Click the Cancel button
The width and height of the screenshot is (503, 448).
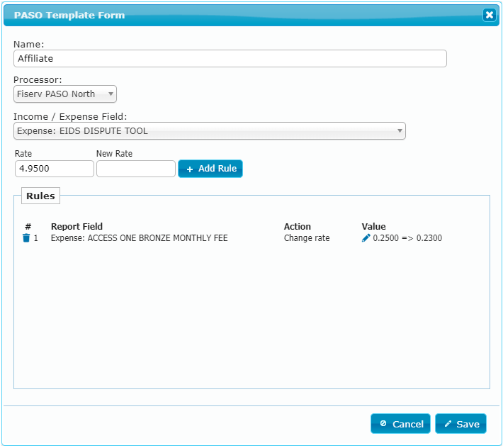pyautogui.click(x=400, y=424)
